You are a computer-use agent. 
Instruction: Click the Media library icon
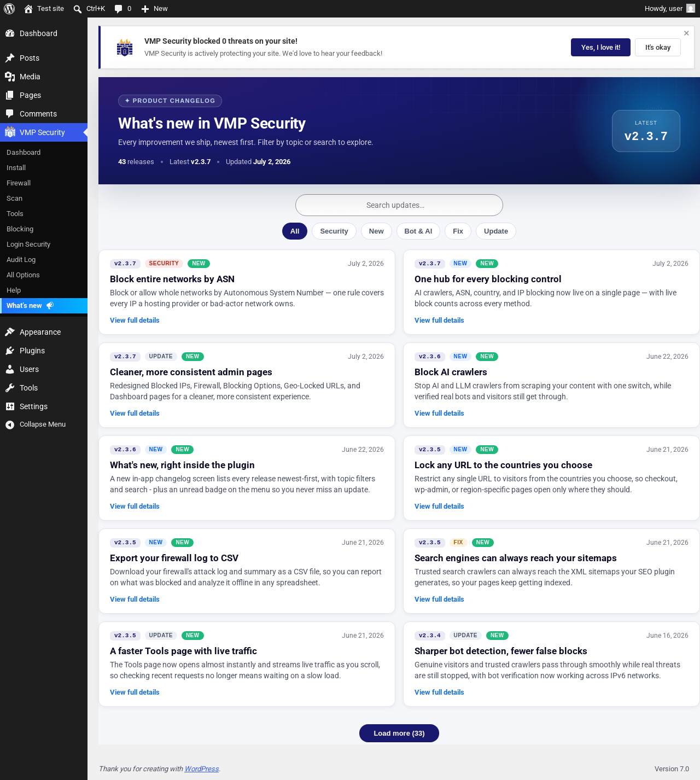[10, 77]
